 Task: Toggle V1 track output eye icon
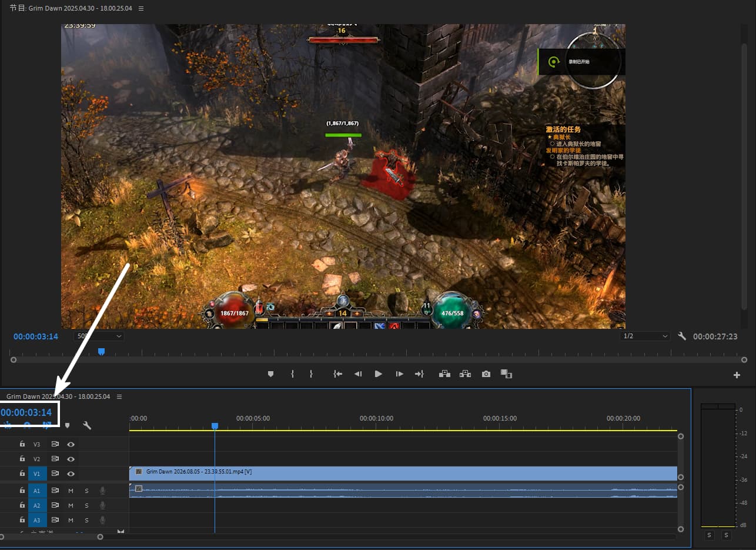click(x=71, y=474)
